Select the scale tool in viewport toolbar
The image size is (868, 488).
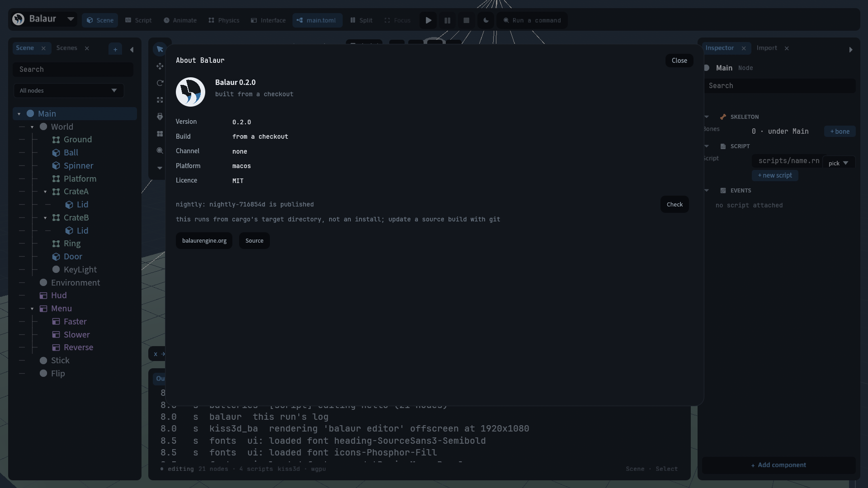160,100
